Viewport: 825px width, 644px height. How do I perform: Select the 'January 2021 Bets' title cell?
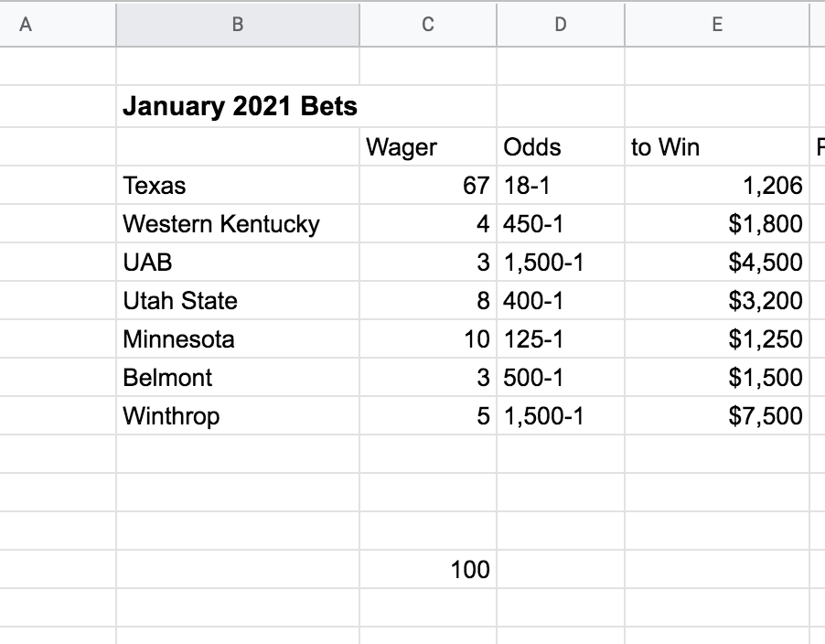240,107
